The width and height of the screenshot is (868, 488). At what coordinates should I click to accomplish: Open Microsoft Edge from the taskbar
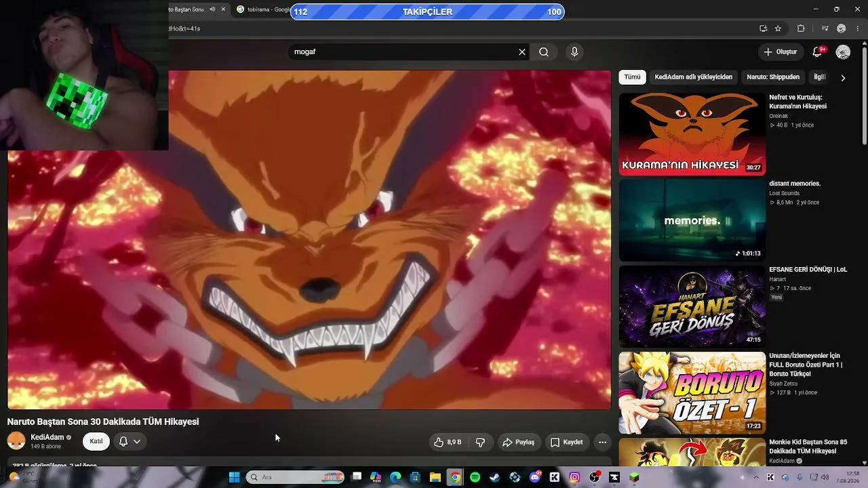(x=395, y=477)
